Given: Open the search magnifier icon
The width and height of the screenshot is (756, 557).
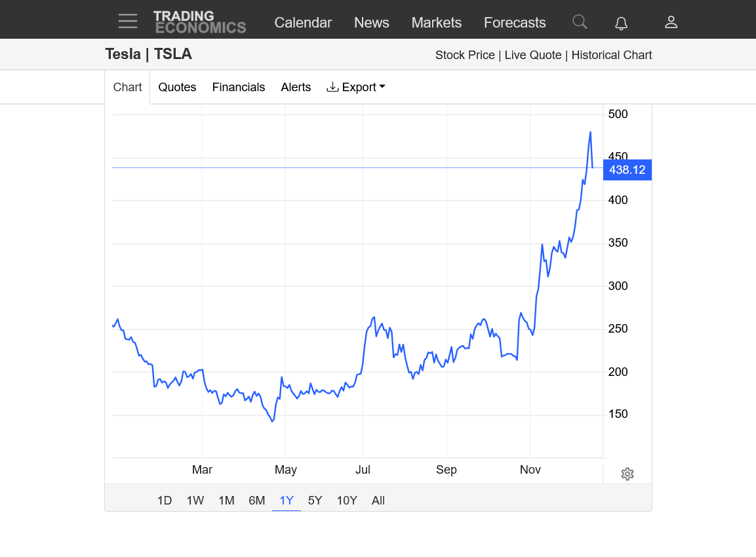Looking at the screenshot, I should [x=580, y=22].
